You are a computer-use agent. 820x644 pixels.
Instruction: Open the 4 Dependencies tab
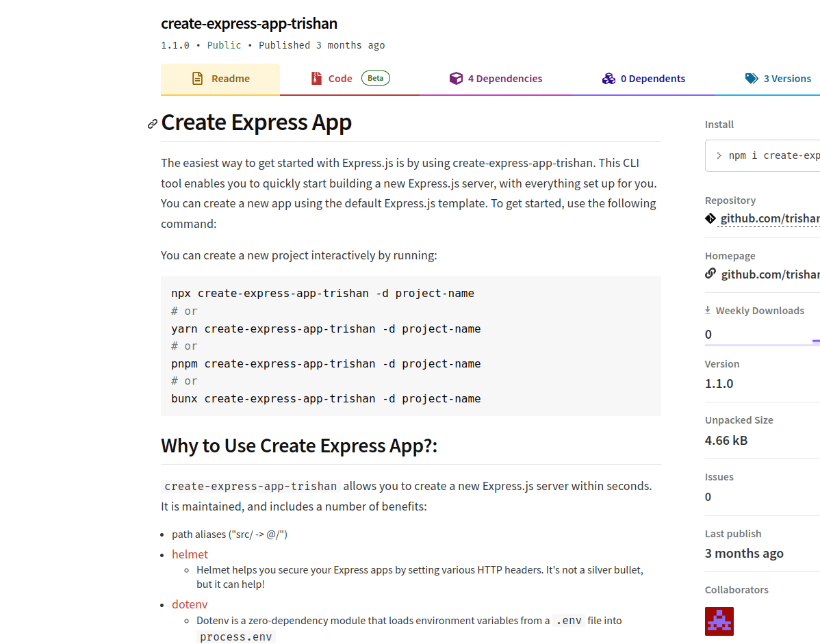pyautogui.click(x=504, y=79)
